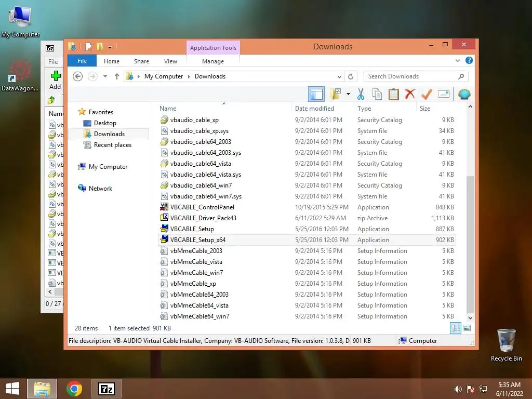
Task: Click the red X Delete icon
Action: (410, 94)
